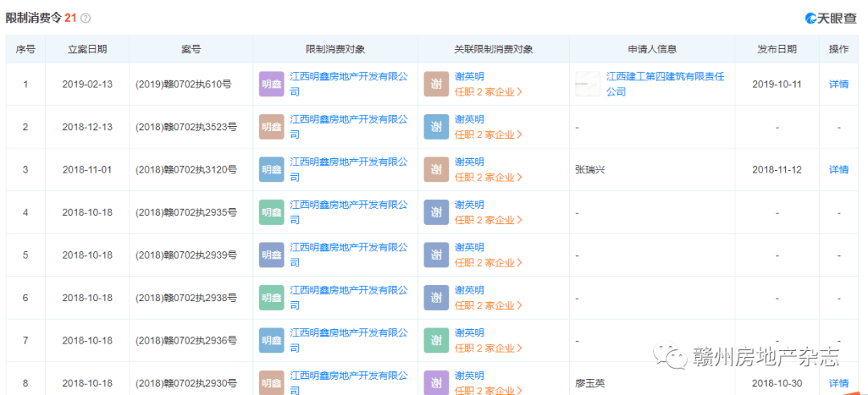This screenshot has width=868, height=395.
Task: Select case number (2018)赣0702执3120号
Action: tap(186, 170)
